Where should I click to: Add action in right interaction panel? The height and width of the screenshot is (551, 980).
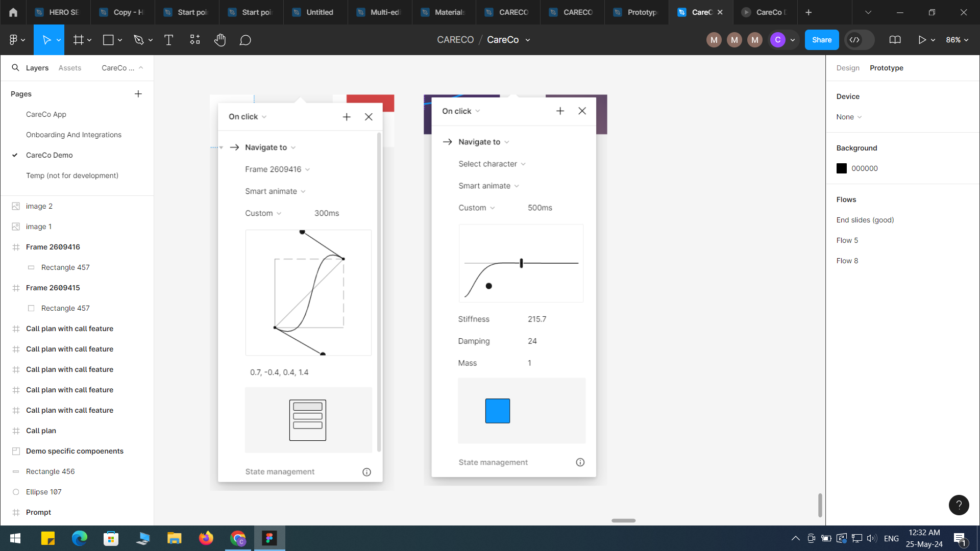tap(560, 111)
